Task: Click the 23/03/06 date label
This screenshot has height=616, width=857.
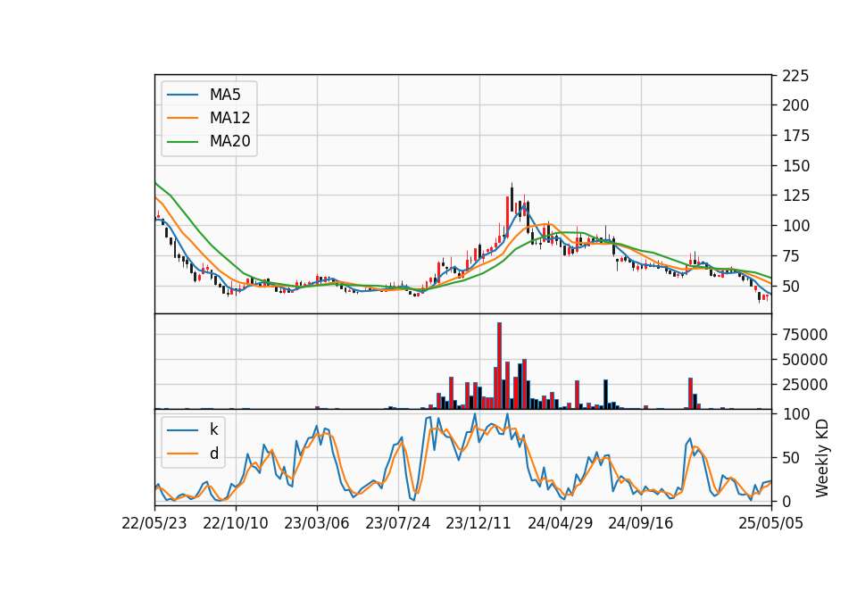Action: coord(316,524)
